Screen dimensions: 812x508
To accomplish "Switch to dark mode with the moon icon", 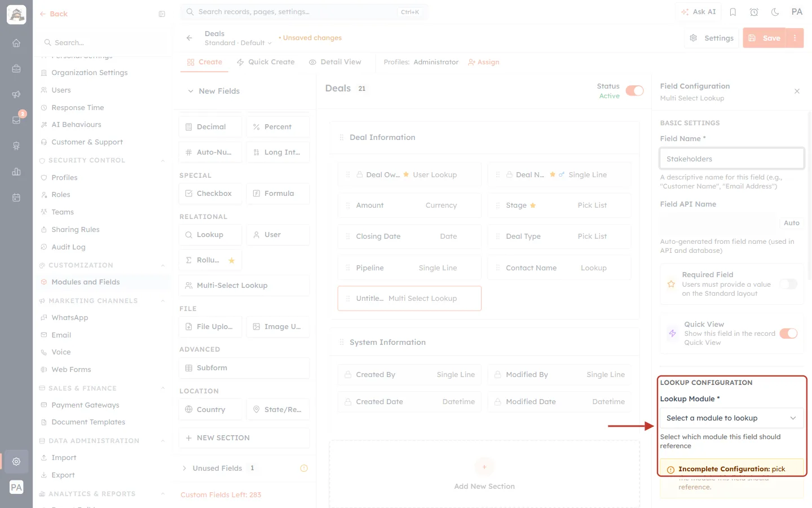I will point(775,12).
